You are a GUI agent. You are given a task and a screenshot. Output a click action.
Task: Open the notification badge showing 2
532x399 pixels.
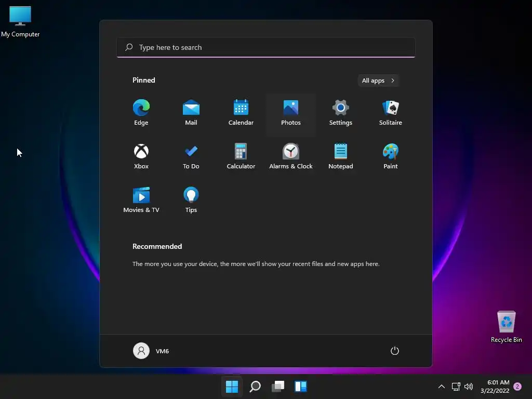click(x=517, y=387)
